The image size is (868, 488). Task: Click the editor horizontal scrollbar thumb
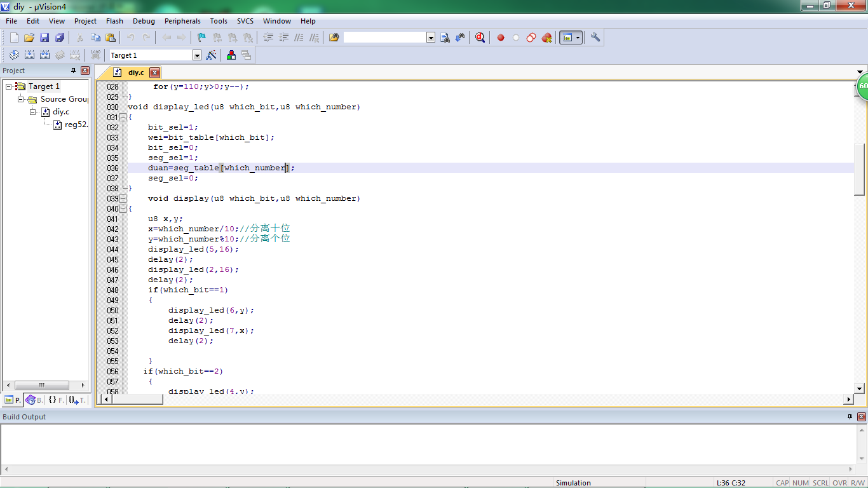[x=137, y=399]
